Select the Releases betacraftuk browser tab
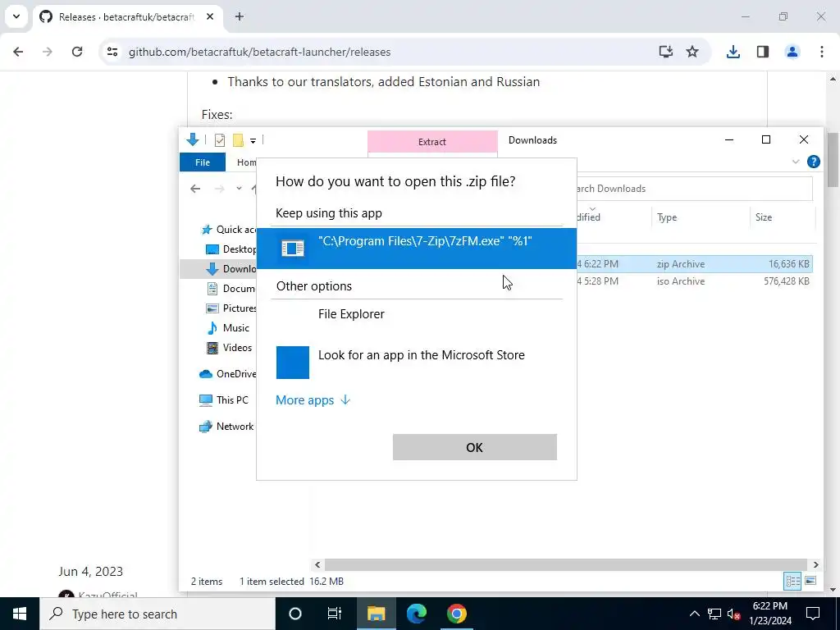The width and height of the screenshot is (840, 630). coord(127,17)
